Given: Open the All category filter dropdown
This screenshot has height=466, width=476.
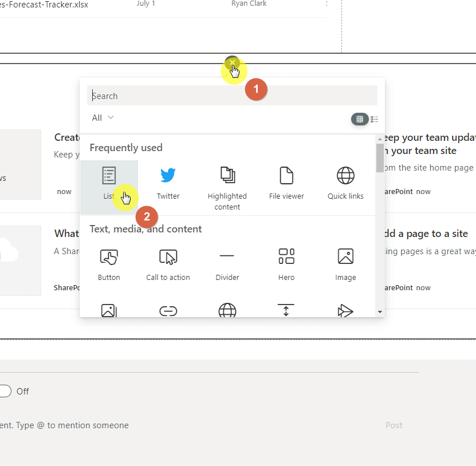Looking at the screenshot, I should (x=103, y=118).
